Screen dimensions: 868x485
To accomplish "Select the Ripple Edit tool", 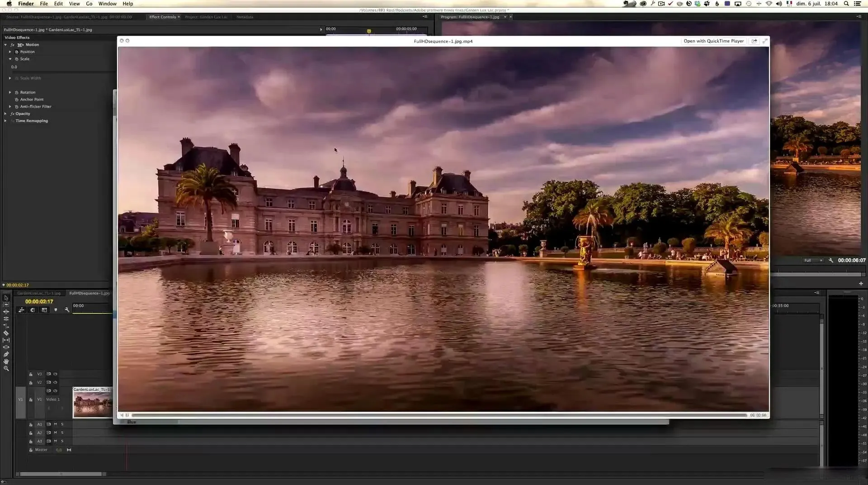I will [x=6, y=312].
